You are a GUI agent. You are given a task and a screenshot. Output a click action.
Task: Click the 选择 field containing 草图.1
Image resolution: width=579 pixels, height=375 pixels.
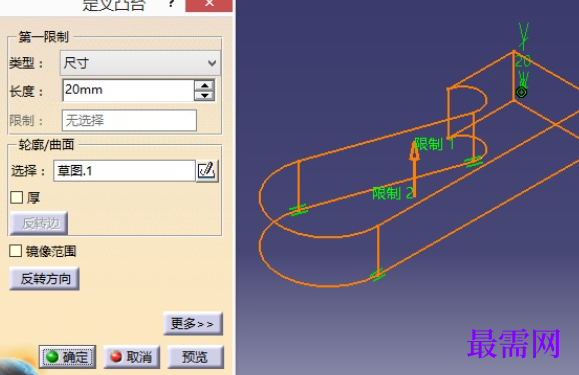pyautogui.click(x=124, y=171)
